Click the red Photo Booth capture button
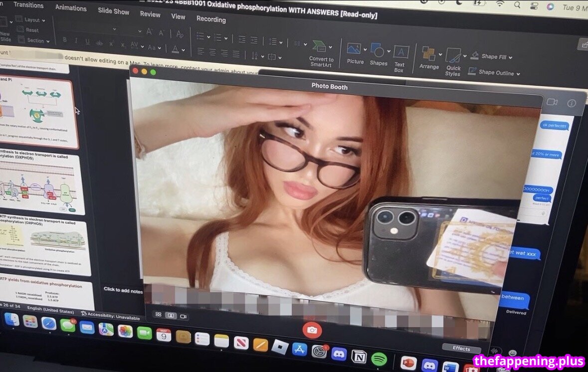This screenshot has width=588, height=372. pyautogui.click(x=312, y=330)
